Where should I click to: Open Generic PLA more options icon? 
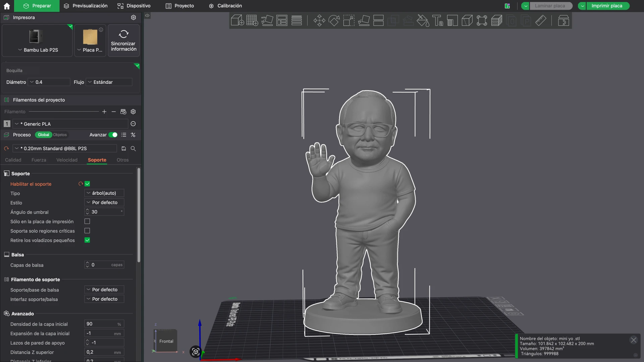[x=133, y=124]
